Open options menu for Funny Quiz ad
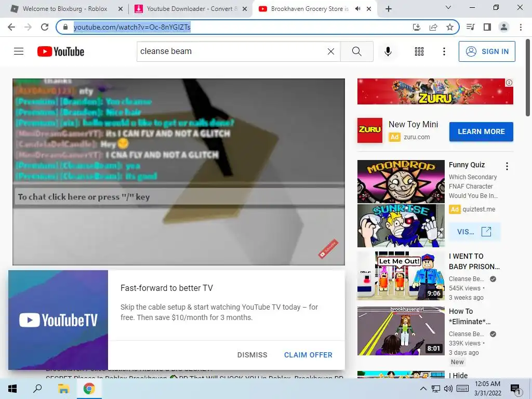 507,166
